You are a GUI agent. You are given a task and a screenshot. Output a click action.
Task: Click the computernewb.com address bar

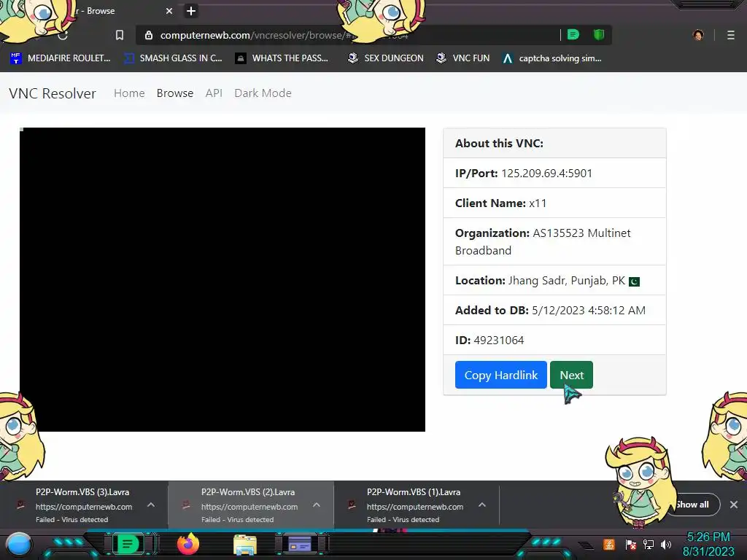(348, 35)
